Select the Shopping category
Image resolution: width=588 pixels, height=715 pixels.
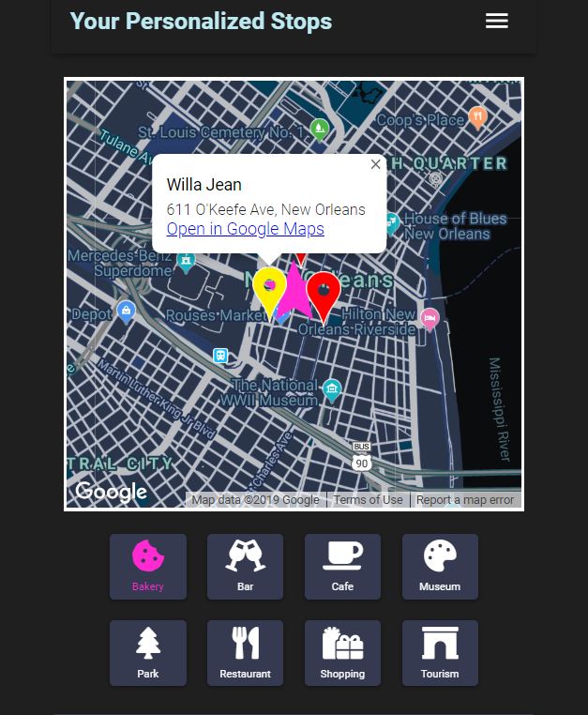(x=342, y=653)
